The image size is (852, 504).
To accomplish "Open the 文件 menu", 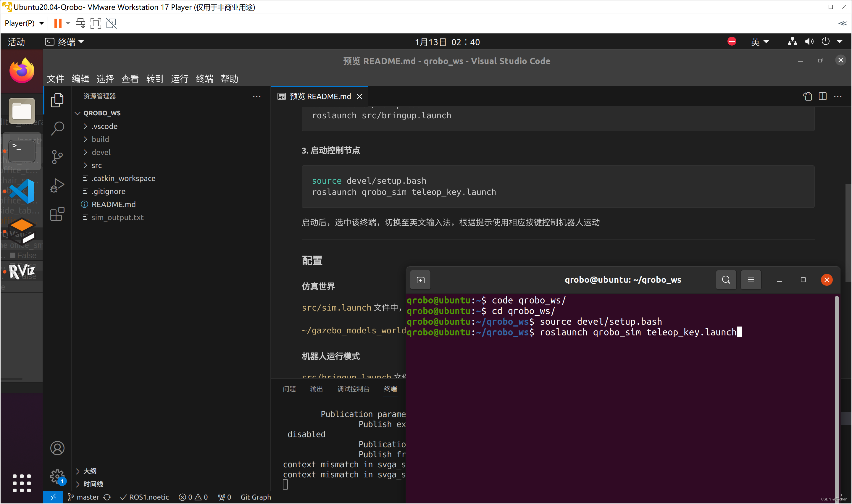I will point(55,79).
